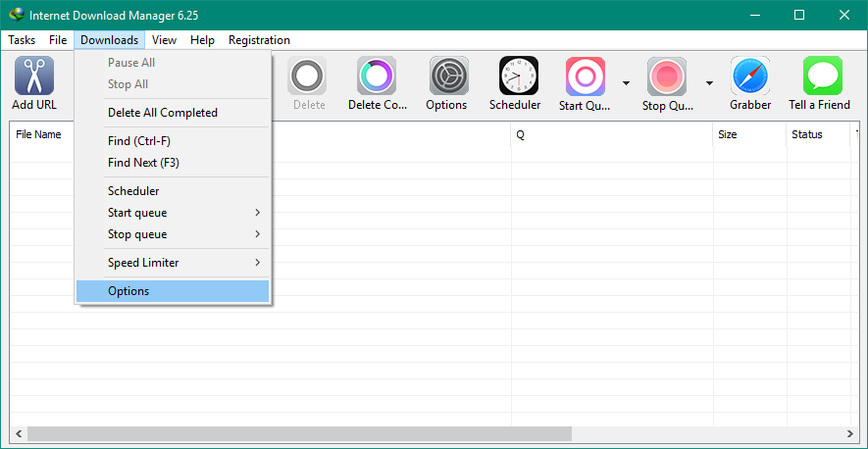The width and height of the screenshot is (868, 449).
Task: Open the Scheduler clock icon
Action: point(519,75)
